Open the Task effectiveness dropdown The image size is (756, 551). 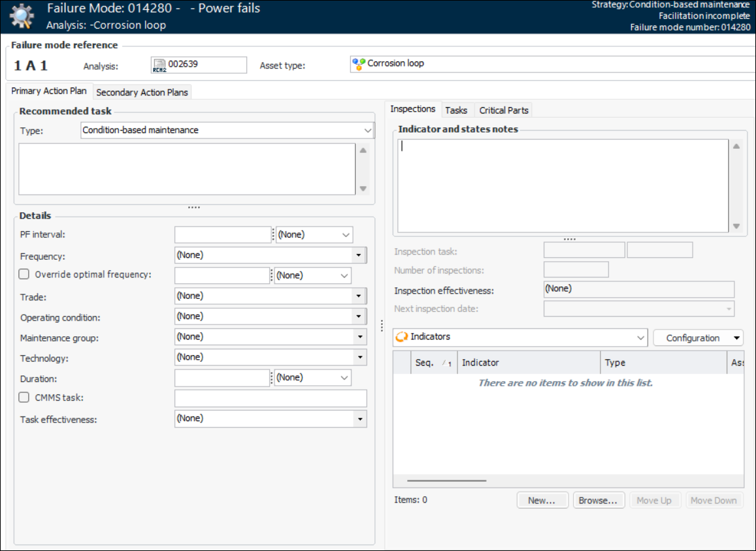359,418
